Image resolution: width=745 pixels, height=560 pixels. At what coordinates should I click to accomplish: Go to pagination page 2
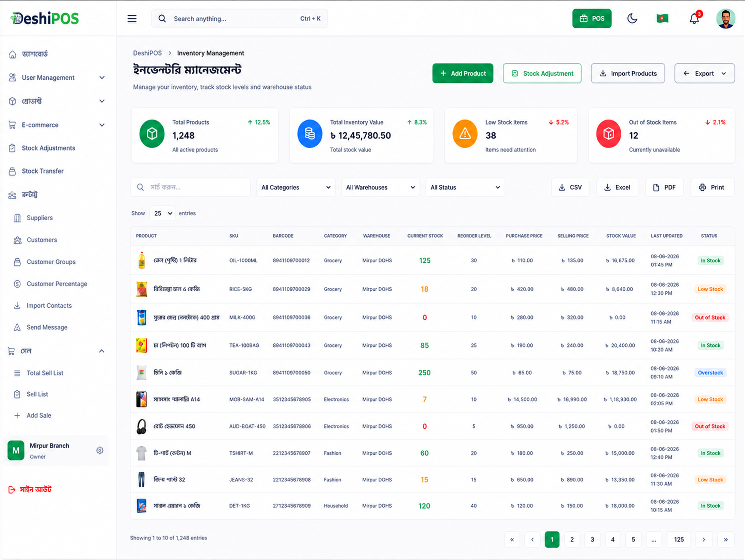(x=572, y=540)
